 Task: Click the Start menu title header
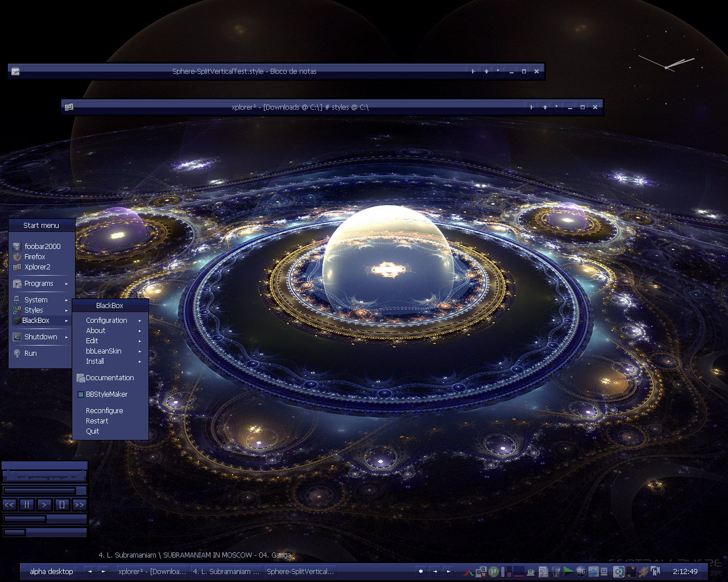pos(42,225)
